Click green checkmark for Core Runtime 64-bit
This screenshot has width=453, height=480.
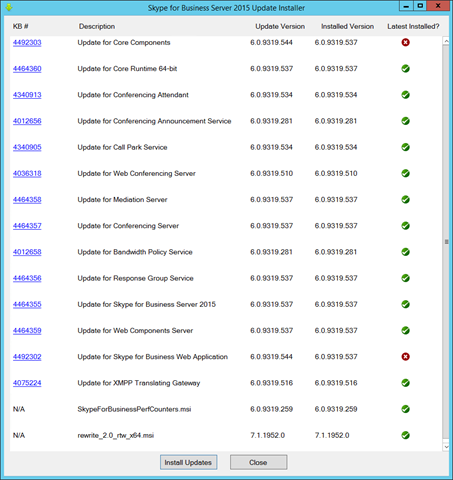405,69
